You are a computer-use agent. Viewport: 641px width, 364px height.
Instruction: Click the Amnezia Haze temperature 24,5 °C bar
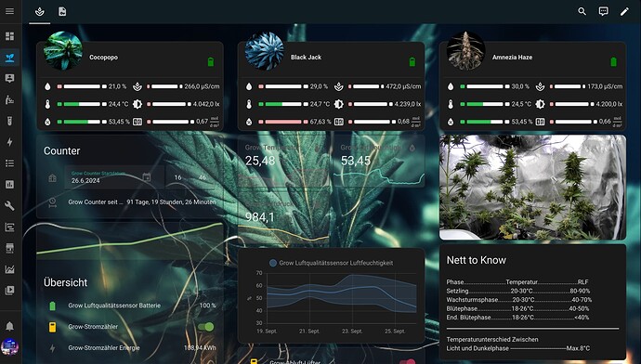[x=485, y=104]
